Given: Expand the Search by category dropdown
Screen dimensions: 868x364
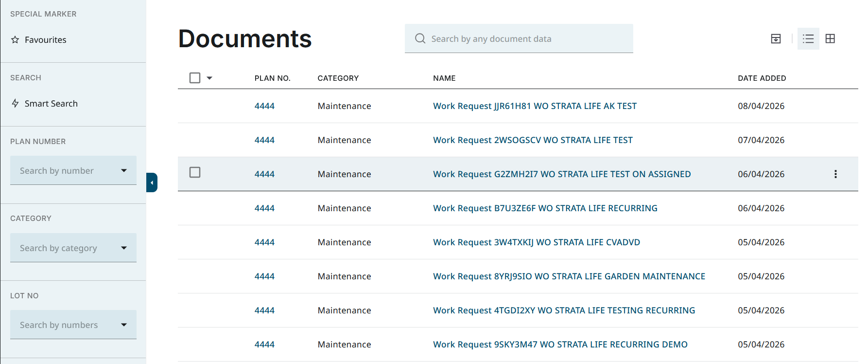Looking at the screenshot, I should click(x=123, y=248).
